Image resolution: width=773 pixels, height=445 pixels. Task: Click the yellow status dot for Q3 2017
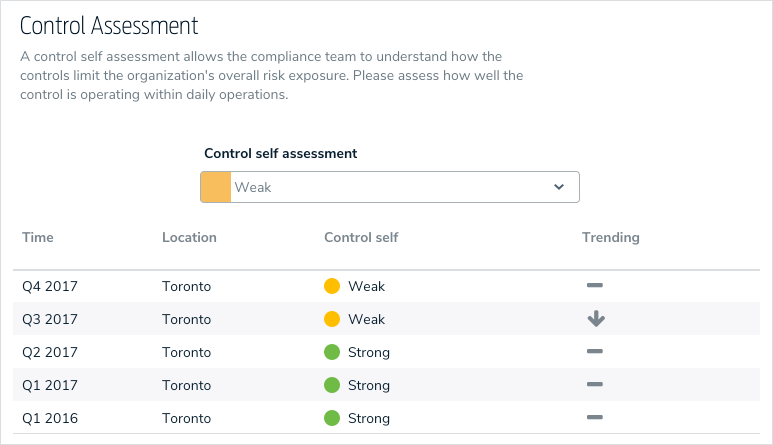coord(333,319)
